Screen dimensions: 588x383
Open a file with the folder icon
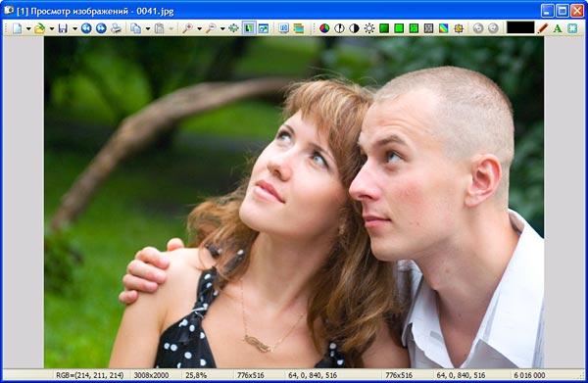click(39, 28)
